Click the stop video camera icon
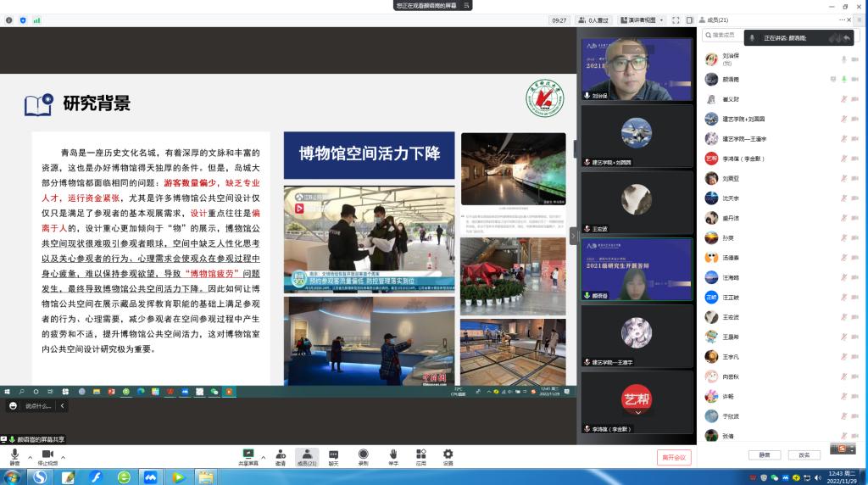 coord(47,454)
